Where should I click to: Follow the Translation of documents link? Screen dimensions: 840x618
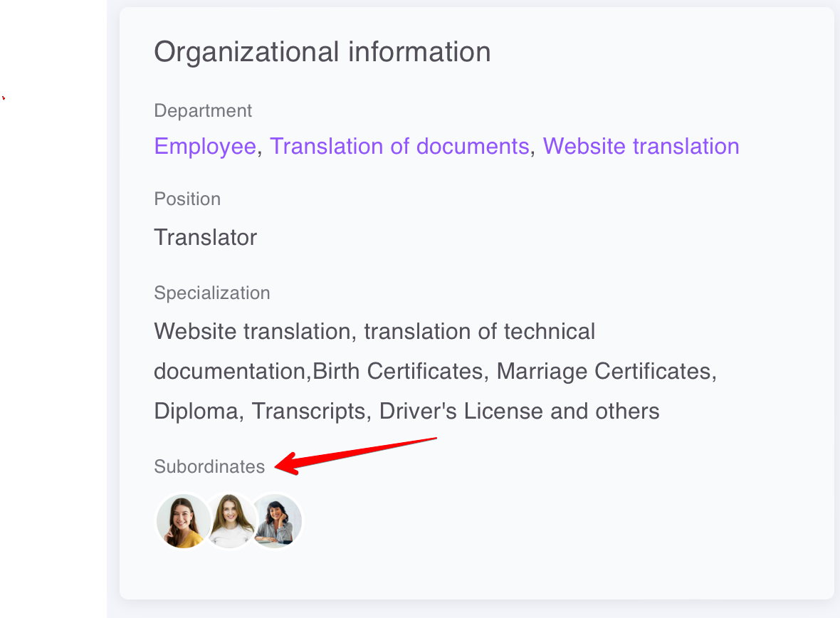tap(399, 146)
